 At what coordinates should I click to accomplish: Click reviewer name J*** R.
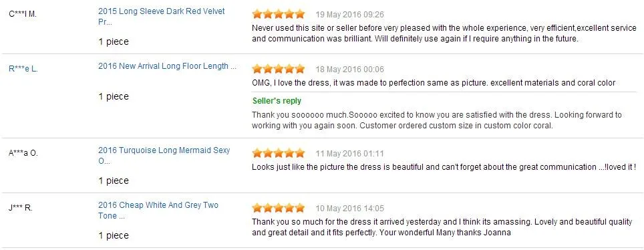21,208
